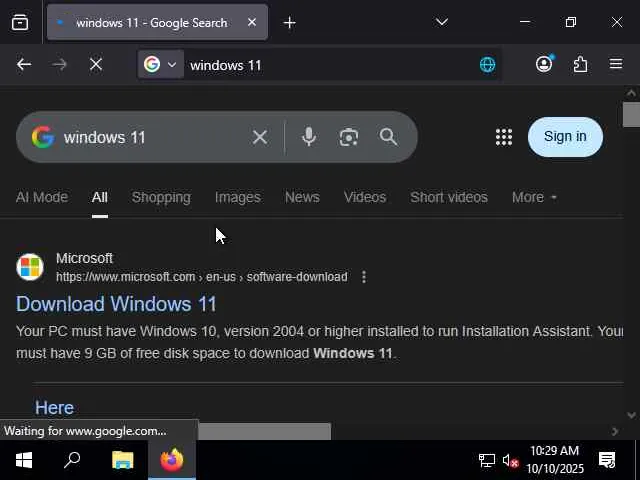Expand the list all tabs chevron

coord(442,22)
